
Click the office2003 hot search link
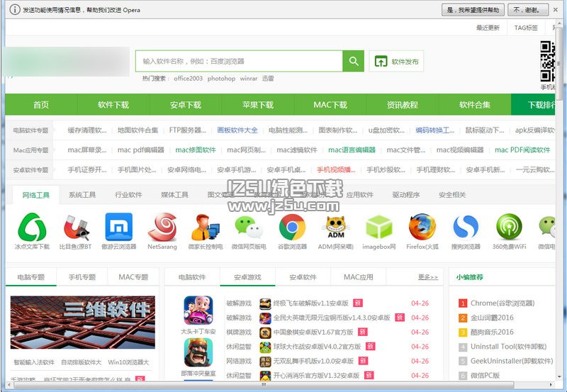click(188, 79)
